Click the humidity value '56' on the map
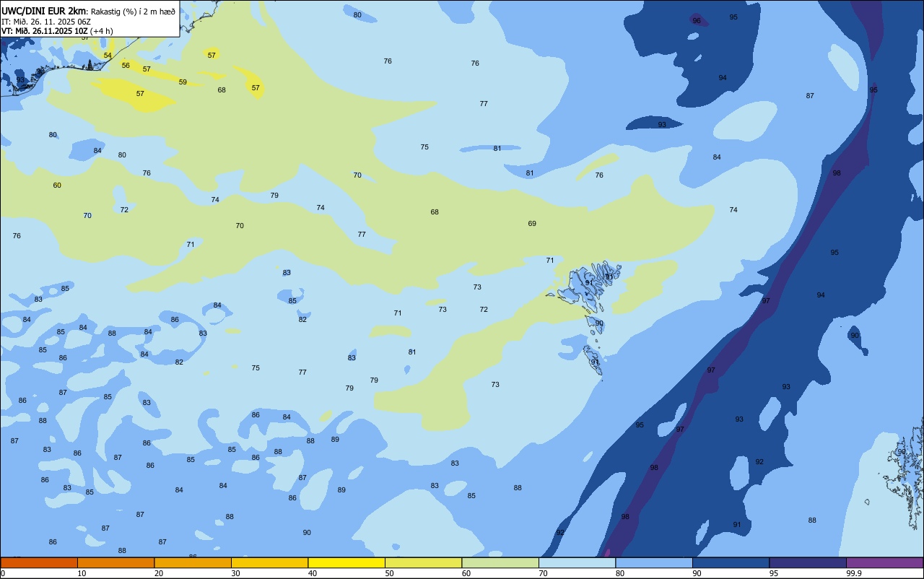Viewport: 924px width, 579px height. point(126,66)
